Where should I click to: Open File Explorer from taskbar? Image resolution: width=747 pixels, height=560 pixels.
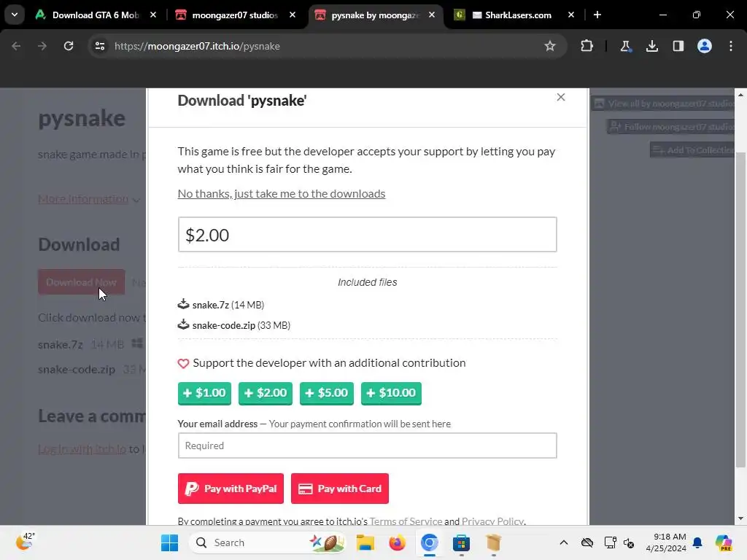coord(365,542)
